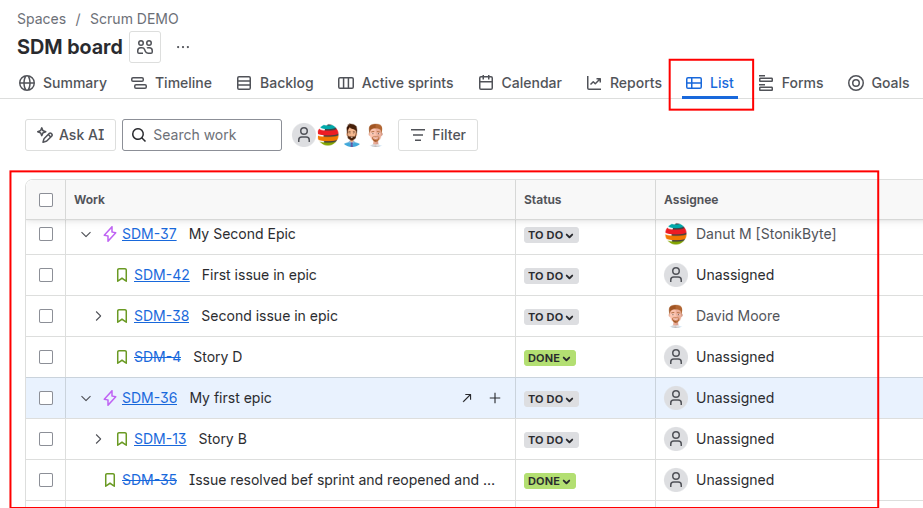Screen dimensions: 923x508
Task: Click the Spaces breadcrumb link
Action: pos(41,19)
